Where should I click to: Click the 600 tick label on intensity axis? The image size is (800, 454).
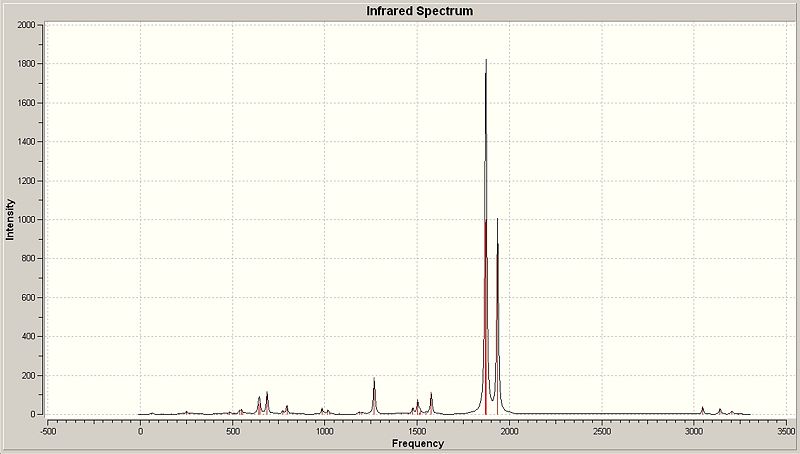(x=28, y=297)
